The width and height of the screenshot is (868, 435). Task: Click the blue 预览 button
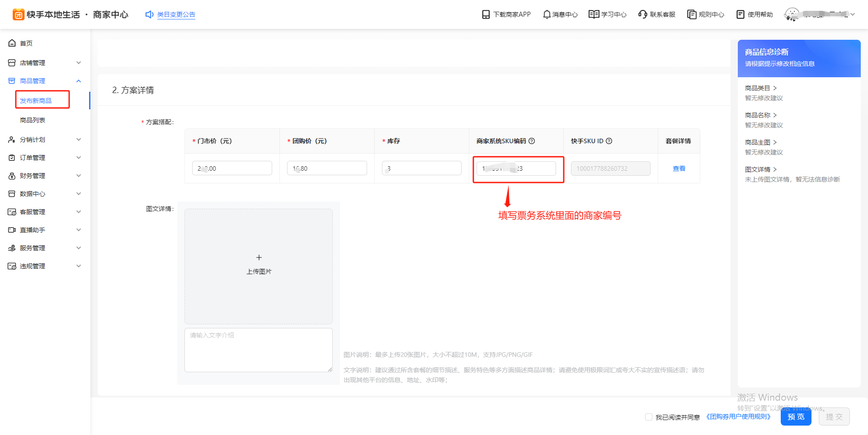point(796,416)
